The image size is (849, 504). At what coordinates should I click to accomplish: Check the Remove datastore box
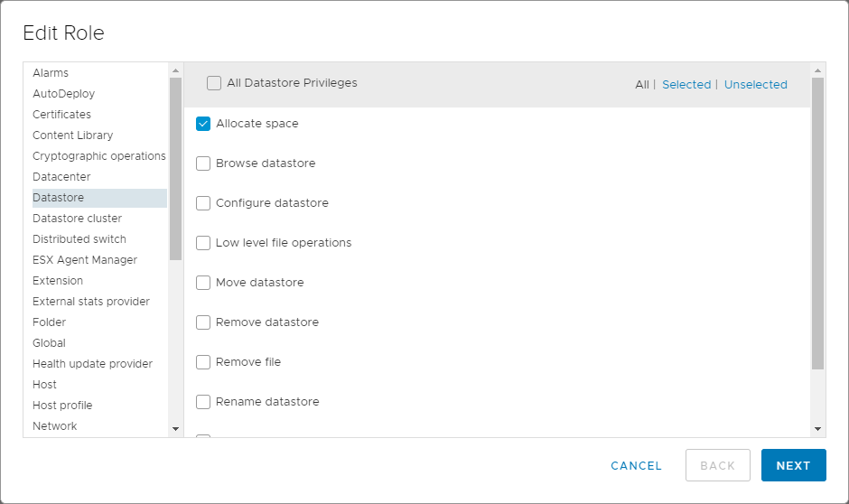pos(203,322)
